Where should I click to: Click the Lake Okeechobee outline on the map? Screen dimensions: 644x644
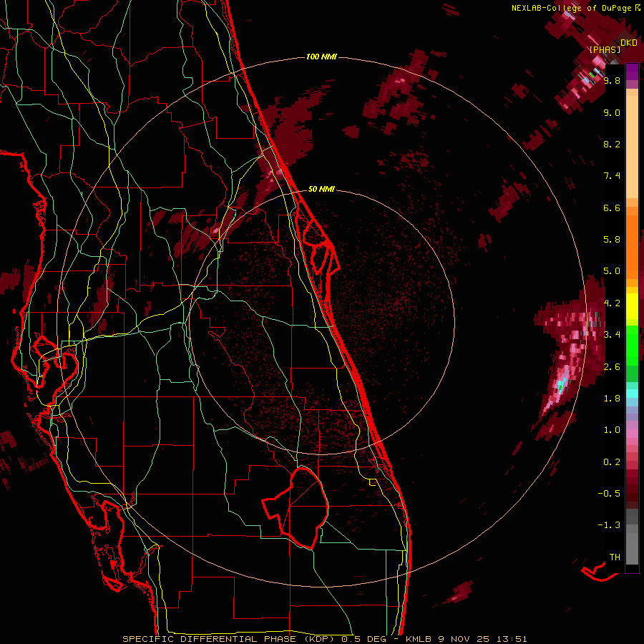click(x=296, y=507)
